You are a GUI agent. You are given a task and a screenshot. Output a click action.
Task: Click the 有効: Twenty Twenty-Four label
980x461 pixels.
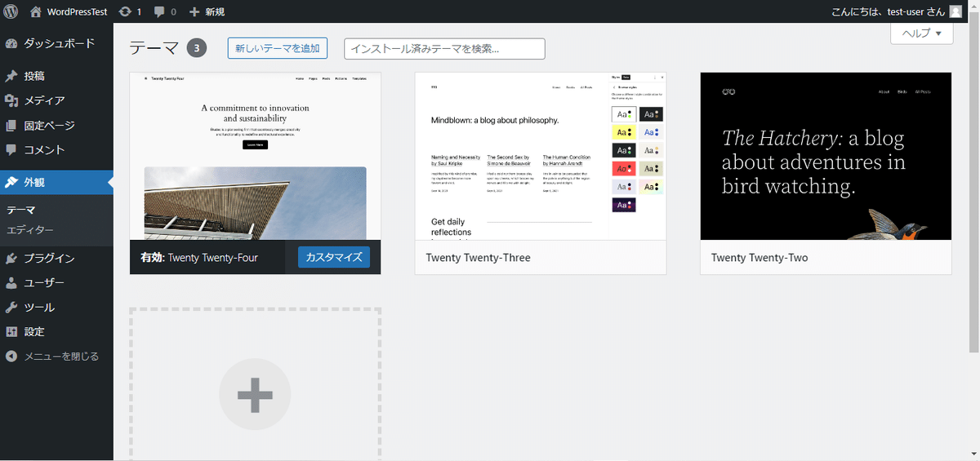point(199,258)
